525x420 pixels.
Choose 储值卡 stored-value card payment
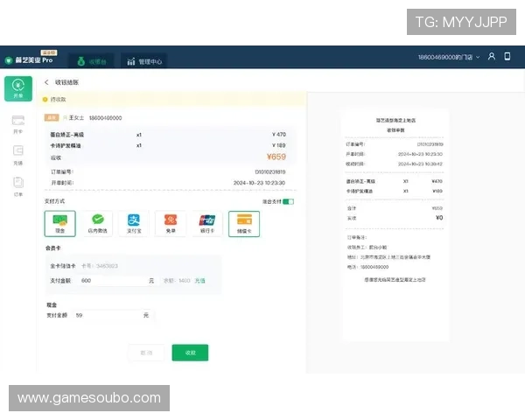click(x=244, y=224)
